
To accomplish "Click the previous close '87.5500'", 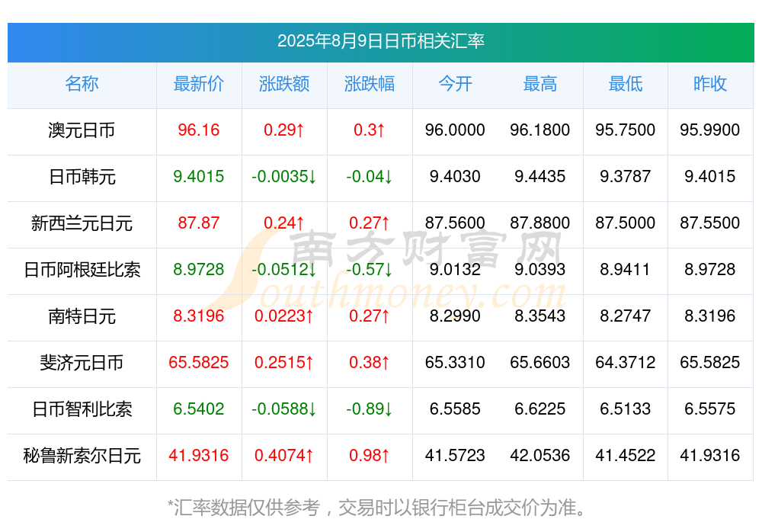I will tap(710, 223).
